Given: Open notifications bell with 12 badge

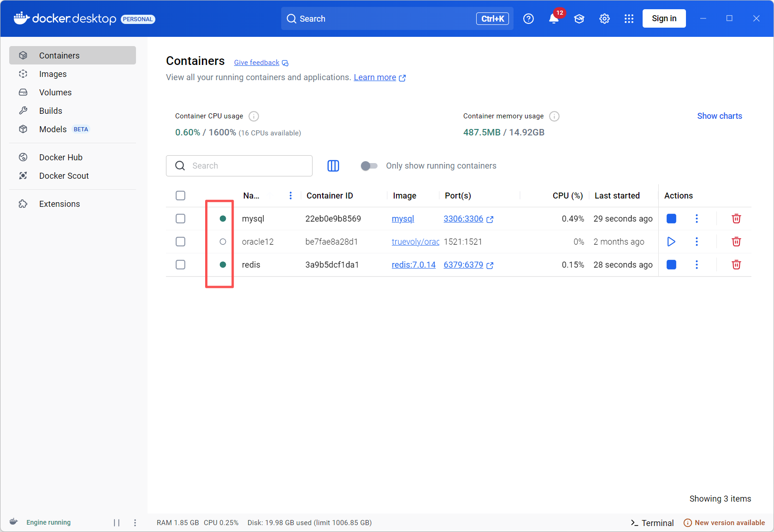Looking at the screenshot, I should click(555, 18).
